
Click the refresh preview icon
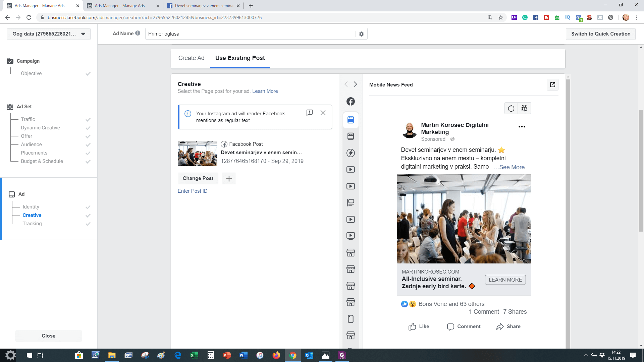511,108
